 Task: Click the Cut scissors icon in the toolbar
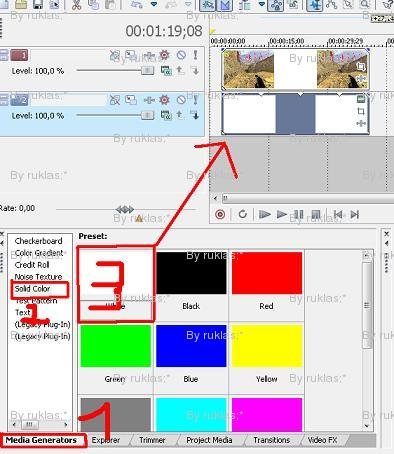(77, 5)
